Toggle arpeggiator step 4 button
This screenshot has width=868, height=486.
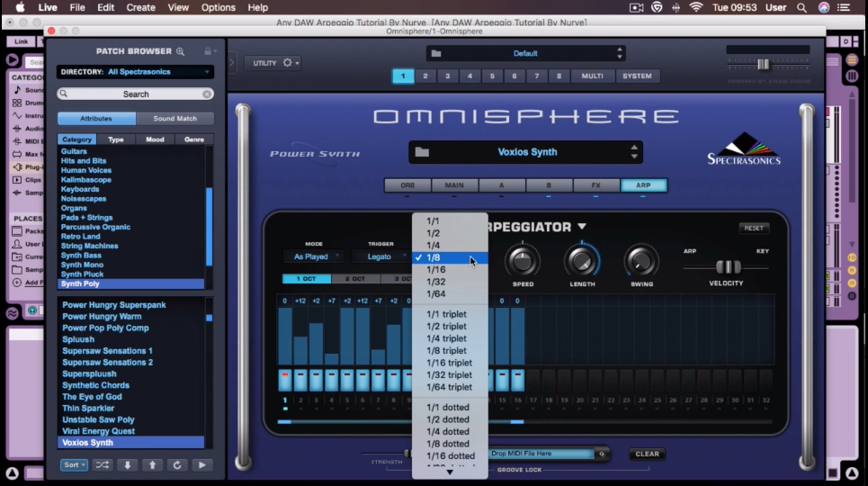(x=332, y=381)
